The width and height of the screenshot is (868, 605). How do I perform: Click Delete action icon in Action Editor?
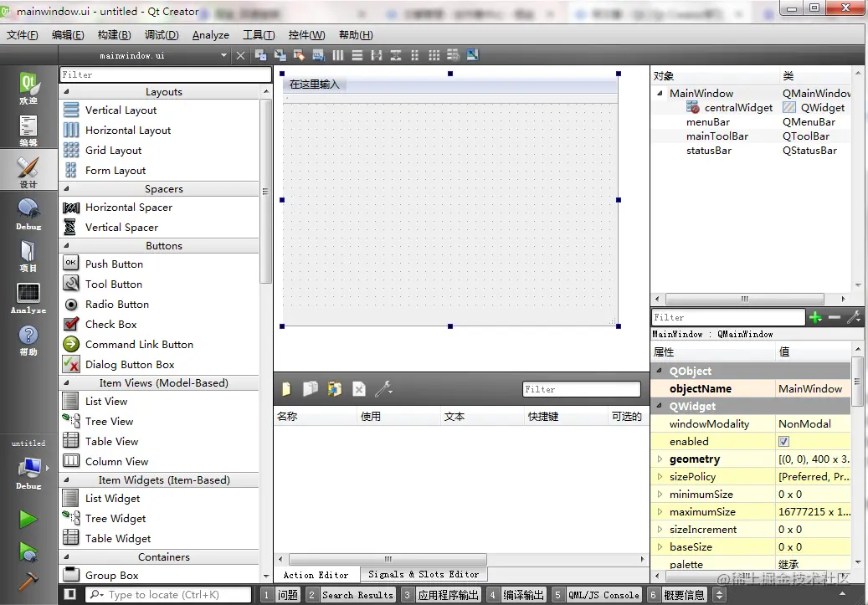[x=359, y=389]
